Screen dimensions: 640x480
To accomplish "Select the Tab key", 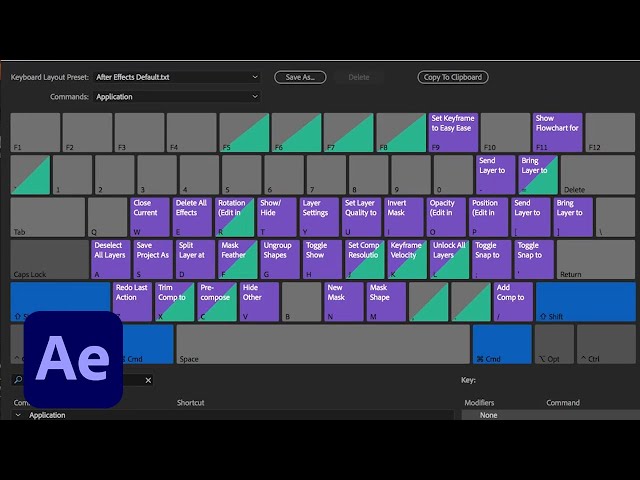I will pos(48,217).
